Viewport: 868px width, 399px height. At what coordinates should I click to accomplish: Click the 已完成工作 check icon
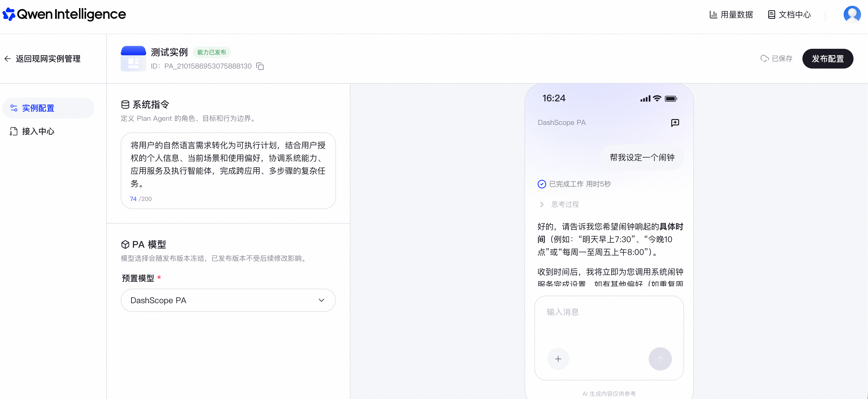click(x=542, y=184)
